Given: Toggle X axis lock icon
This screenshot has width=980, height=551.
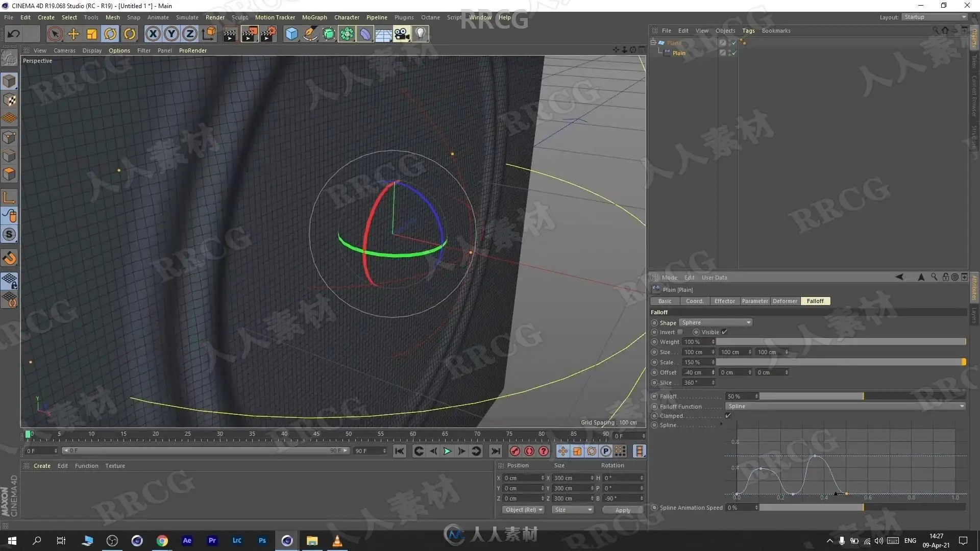Looking at the screenshot, I should click(x=153, y=34).
